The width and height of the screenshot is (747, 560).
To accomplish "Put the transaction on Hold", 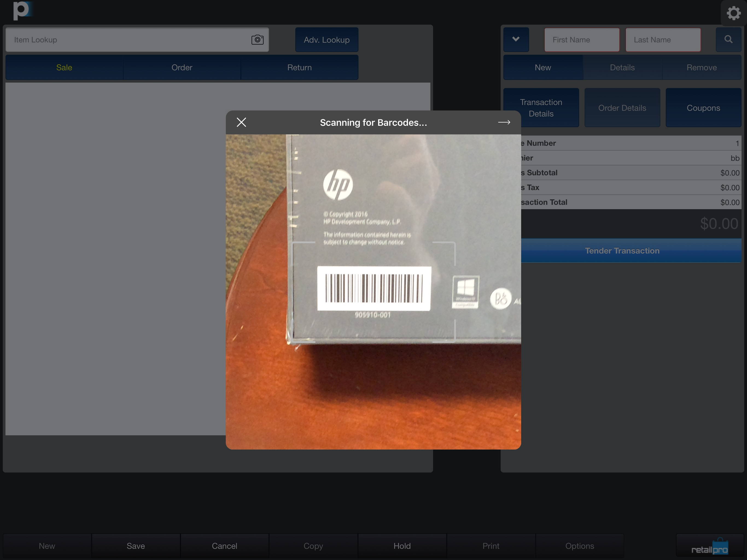I will pos(402,546).
